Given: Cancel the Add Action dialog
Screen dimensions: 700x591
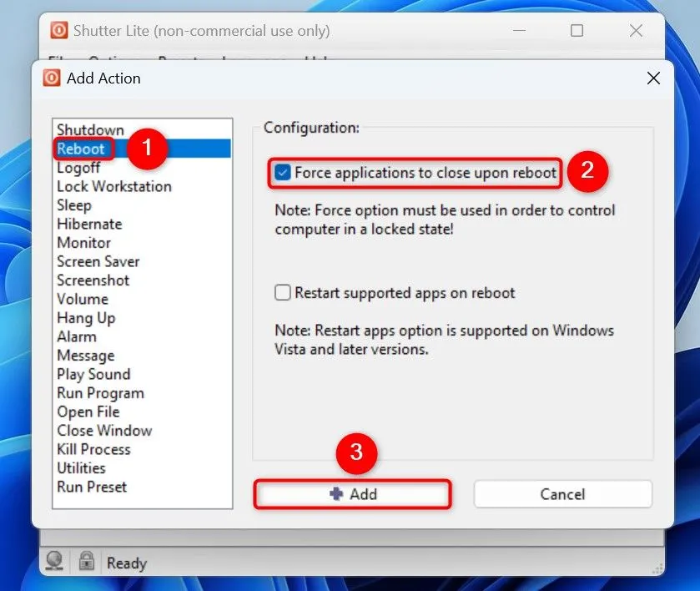Looking at the screenshot, I should point(562,494).
